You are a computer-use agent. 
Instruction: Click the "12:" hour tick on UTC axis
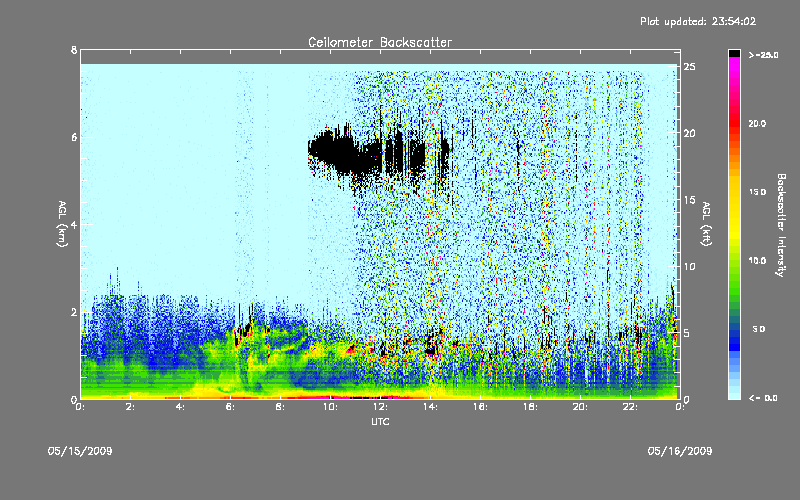click(x=380, y=407)
